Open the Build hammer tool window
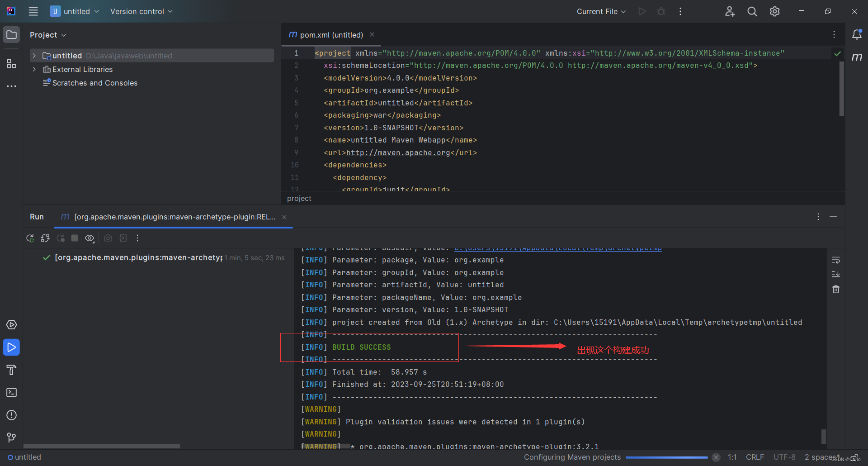 12,370
